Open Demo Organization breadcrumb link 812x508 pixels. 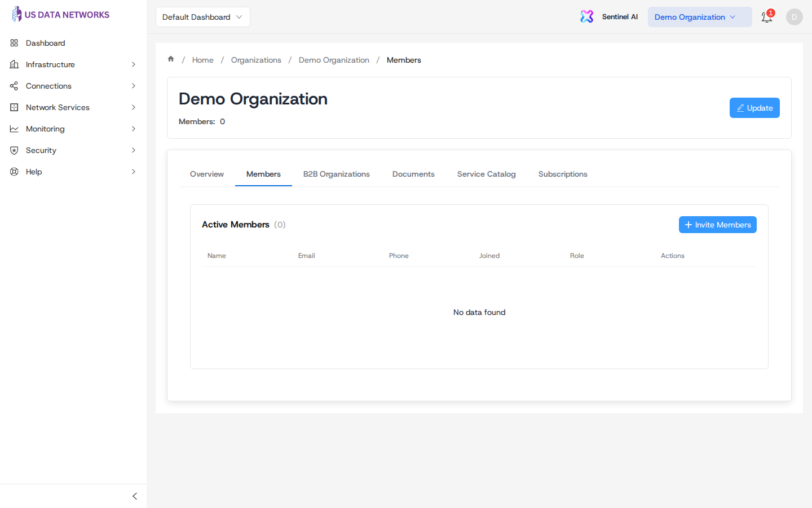(334, 60)
